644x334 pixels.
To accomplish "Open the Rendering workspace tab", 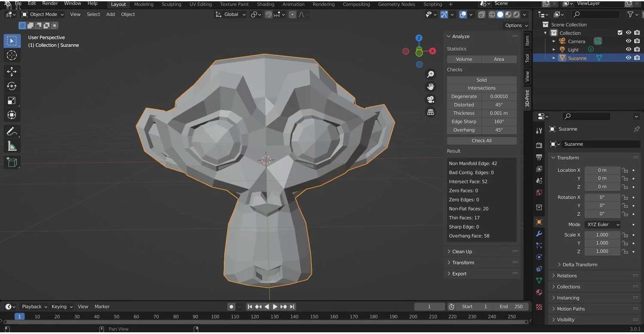I will (x=323, y=4).
